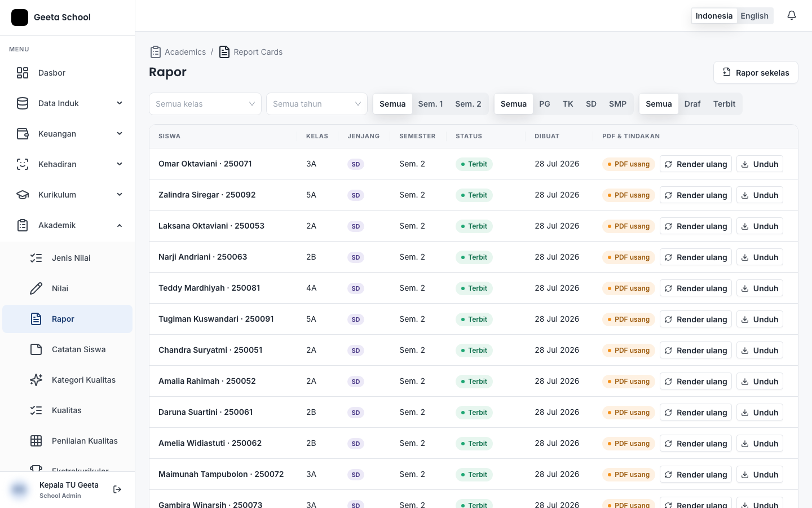Screen dimensions: 812x508
Task: Click the logout icon beside Kepala TU Geeta
Action: 117,489
